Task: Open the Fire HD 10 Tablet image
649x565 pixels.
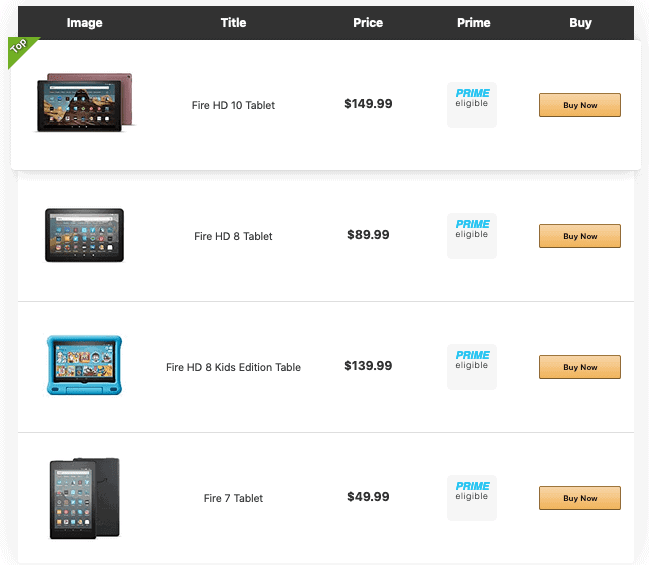Action: tap(85, 103)
